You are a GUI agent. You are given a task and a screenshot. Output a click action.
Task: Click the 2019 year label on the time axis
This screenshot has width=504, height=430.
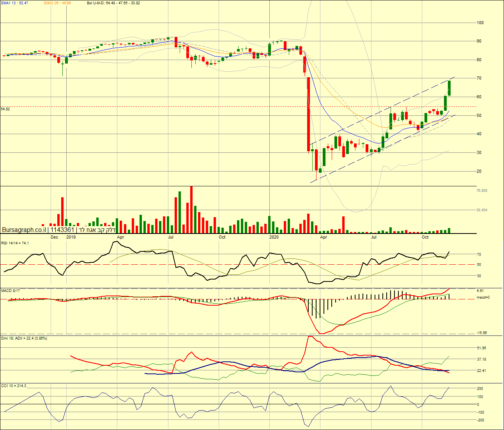coord(71,237)
